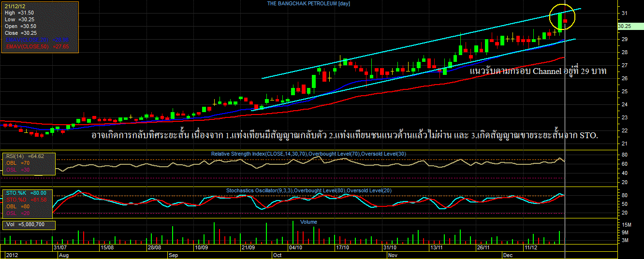This screenshot has width=644, height=259.
Task: Select the 'OBL =80' line in the Stochastics legend
Action: (x=17, y=206)
